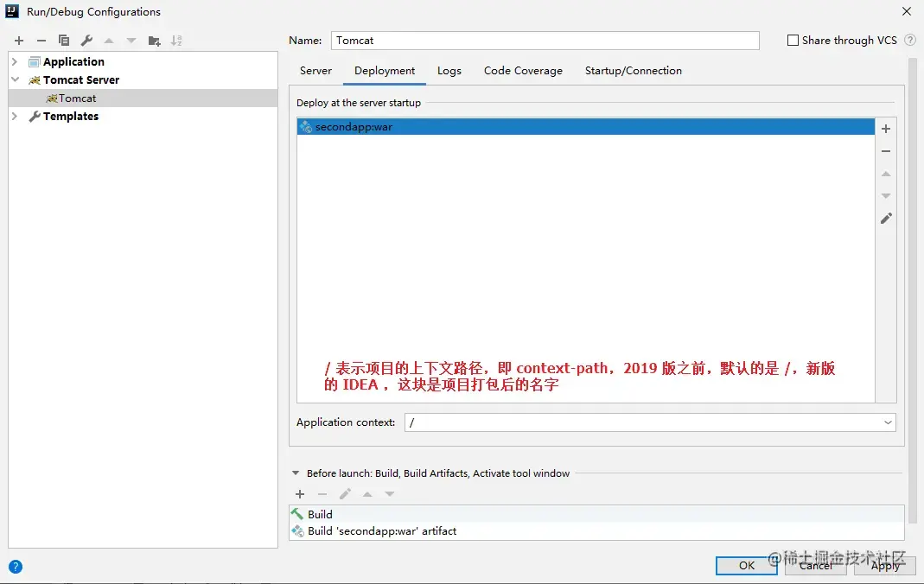Viewport: 924px width, 584px height.
Task: Remove the selected configuration
Action: coord(41,41)
